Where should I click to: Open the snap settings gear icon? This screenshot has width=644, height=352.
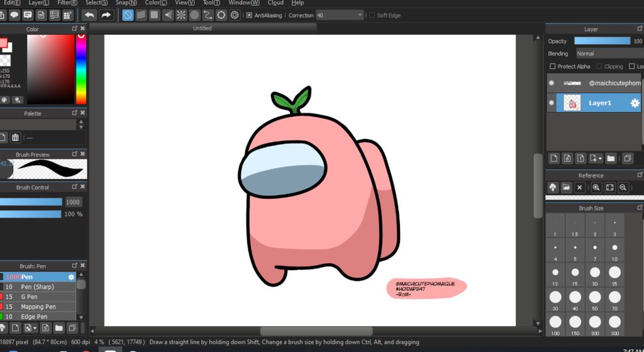(x=235, y=15)
